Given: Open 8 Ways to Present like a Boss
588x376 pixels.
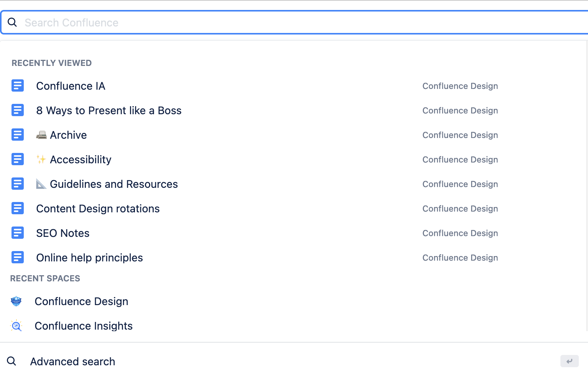Looking at the screenshot, I should point(109,110).
